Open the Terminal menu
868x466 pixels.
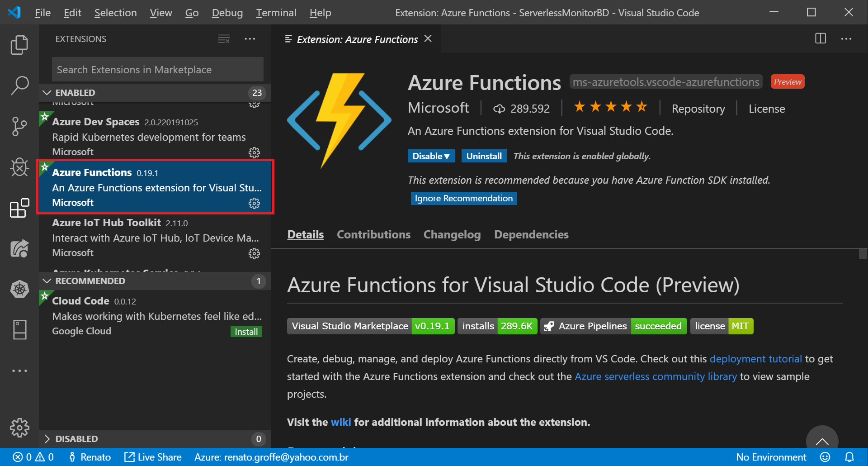pos(276,13)
